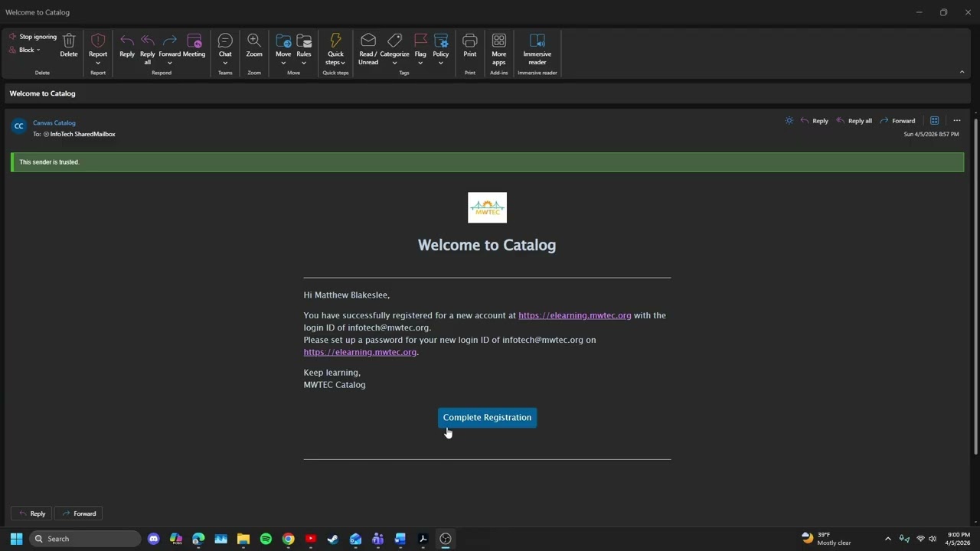The height and width of the screenshot is (551, 980).
Task: Open Adobe Acrobat from taskbar
Action: (423, 539)
